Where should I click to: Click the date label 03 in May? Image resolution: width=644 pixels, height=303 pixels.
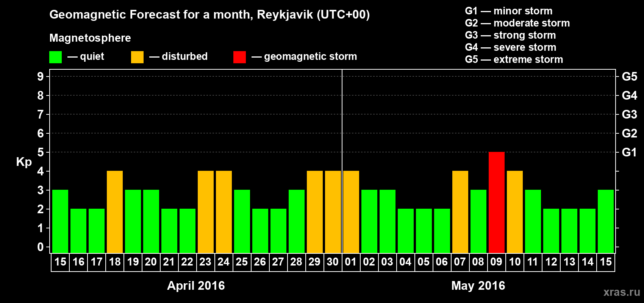387,262
